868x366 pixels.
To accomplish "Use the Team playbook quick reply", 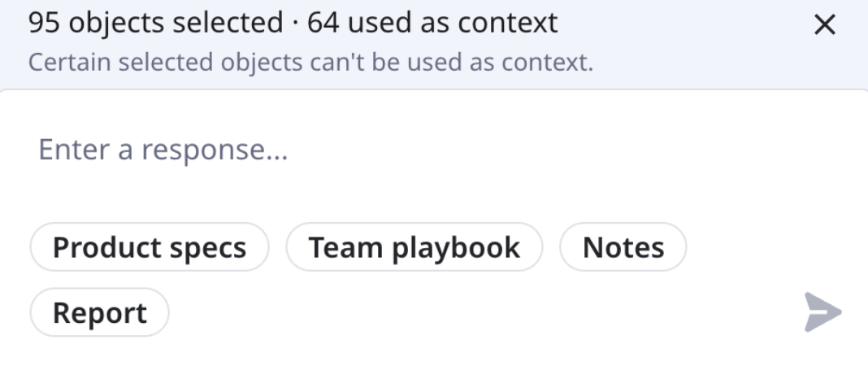I will tap(414, 247).
